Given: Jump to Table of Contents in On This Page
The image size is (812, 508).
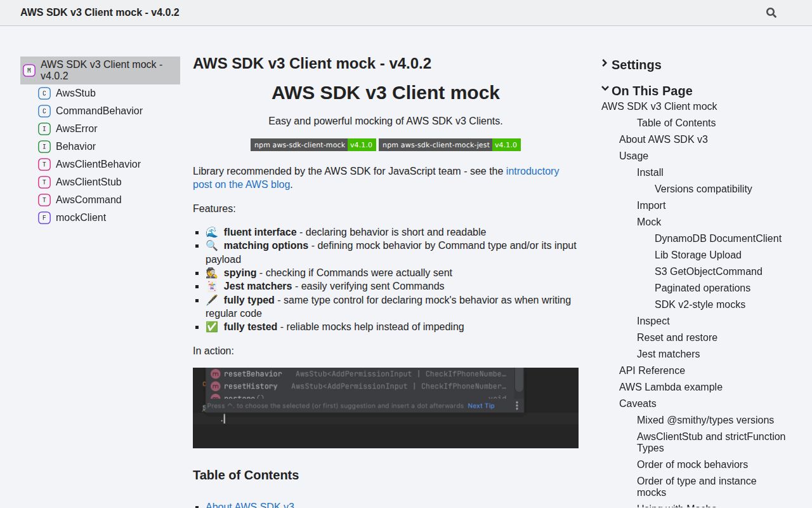Looking at the screenshot, I should [x=676, y=123].
